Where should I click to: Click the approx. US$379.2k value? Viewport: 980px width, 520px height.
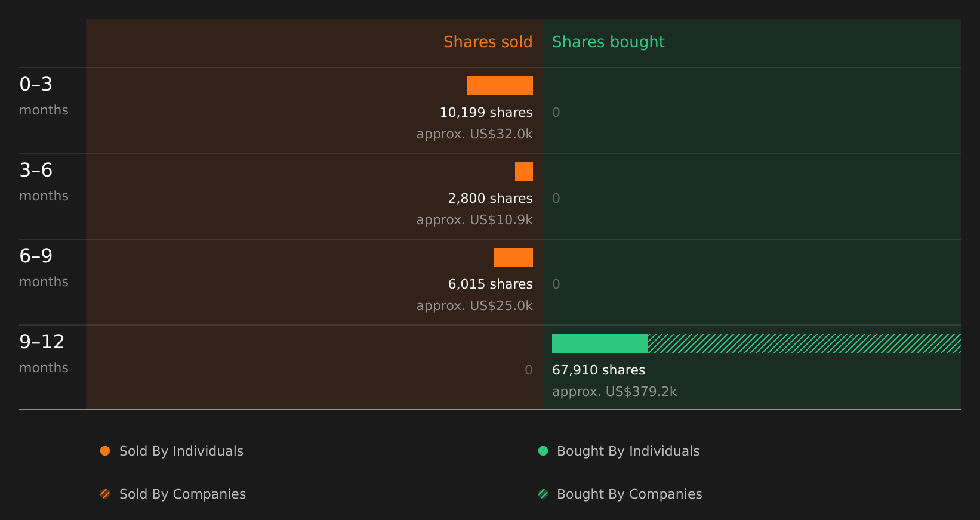point(614,392)
